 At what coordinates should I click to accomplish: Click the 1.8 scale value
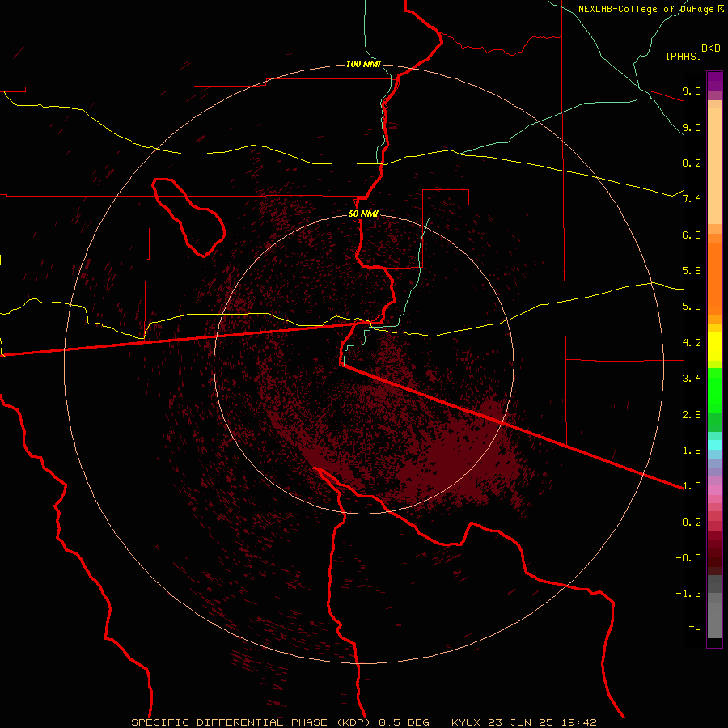[692, 451]
